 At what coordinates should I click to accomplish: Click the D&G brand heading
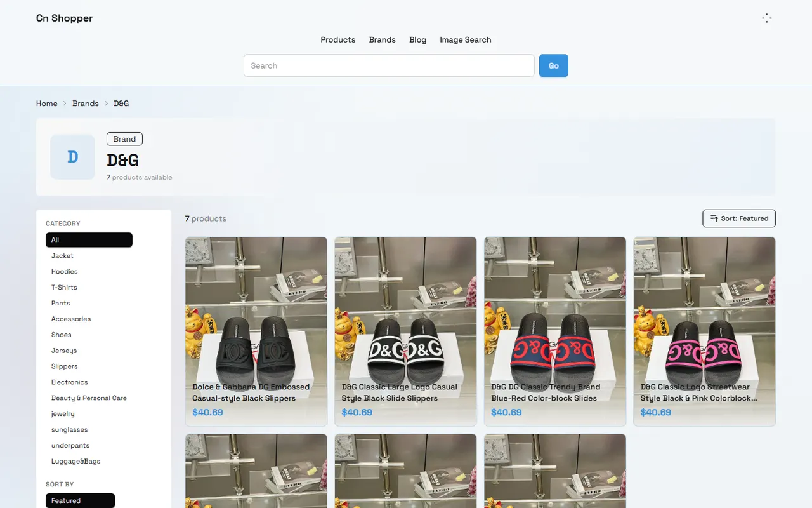click(123, 160)
